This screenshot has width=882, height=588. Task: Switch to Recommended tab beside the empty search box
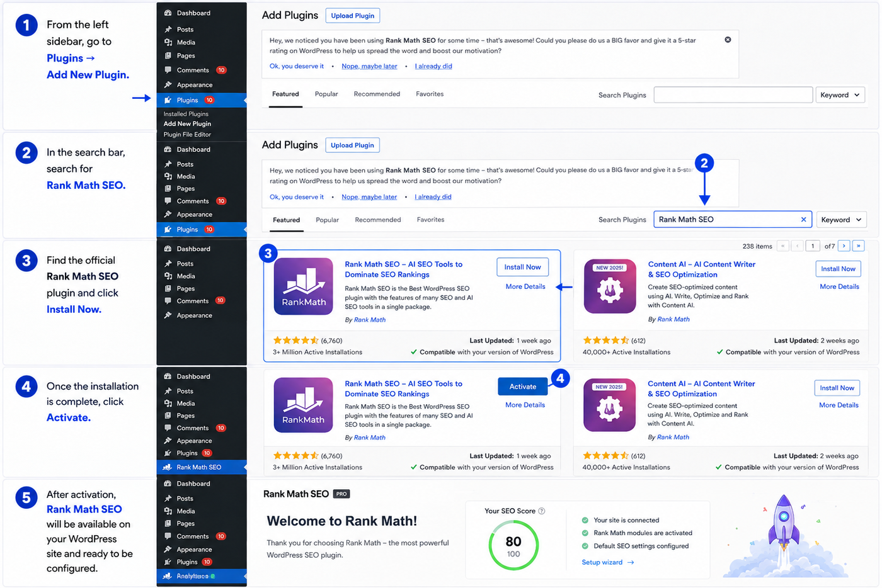pyautogui.click(x=377, y=94)
